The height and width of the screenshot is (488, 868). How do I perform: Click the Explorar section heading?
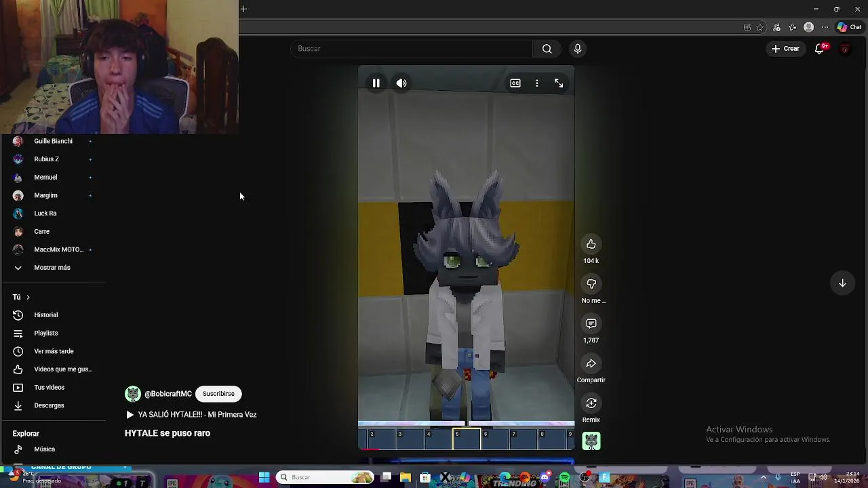[x=26, y=434]
